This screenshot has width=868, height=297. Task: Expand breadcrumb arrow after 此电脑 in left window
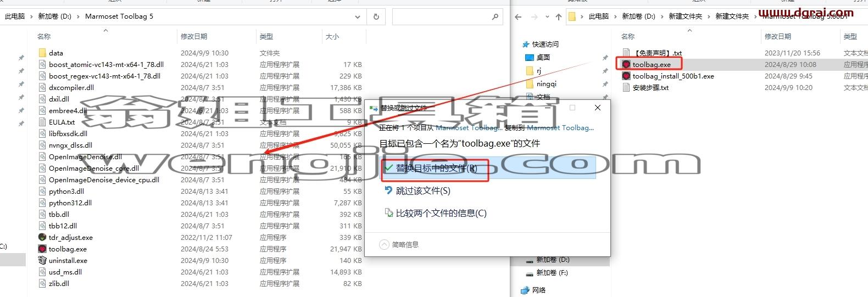coord(32,16)
